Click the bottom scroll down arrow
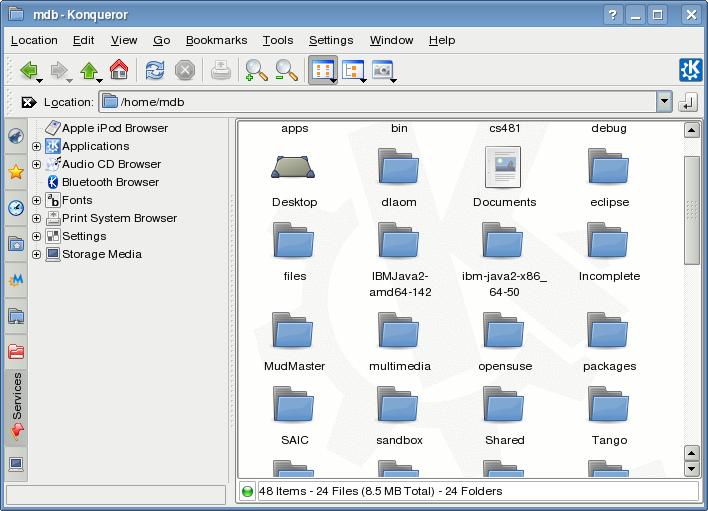708x511 pixels. point(691,469)
